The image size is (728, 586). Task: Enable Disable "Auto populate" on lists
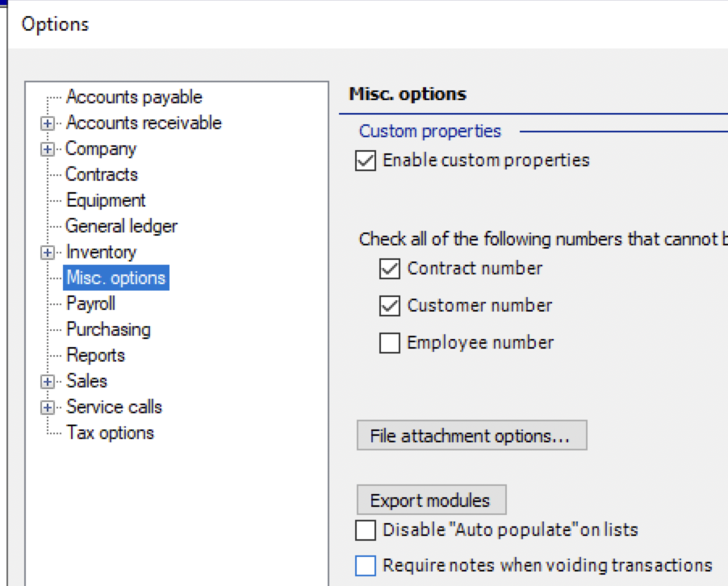coord(366,530)
